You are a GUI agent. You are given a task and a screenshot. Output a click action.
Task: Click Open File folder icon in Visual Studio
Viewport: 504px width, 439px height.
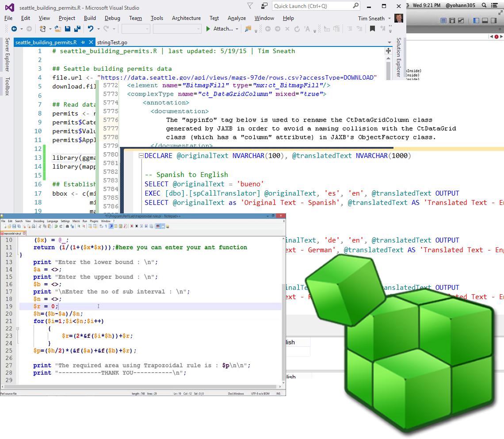tap(58, 29)
